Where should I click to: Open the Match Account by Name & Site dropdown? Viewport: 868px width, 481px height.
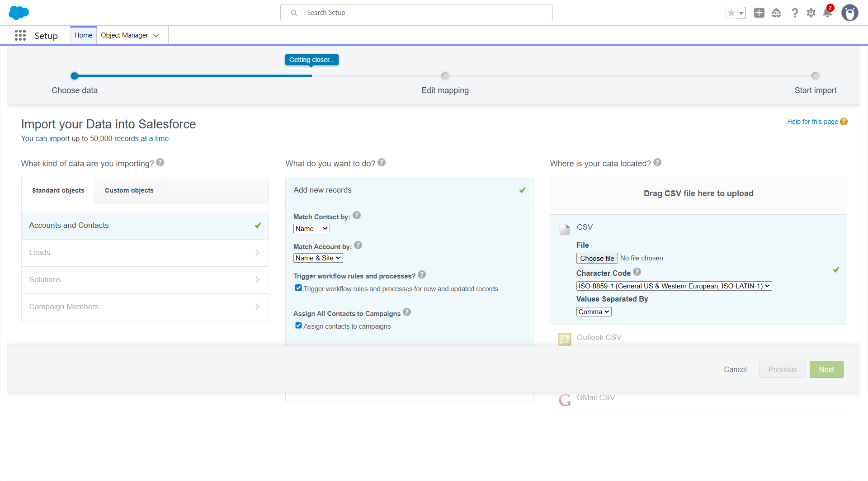pos(318,258)
